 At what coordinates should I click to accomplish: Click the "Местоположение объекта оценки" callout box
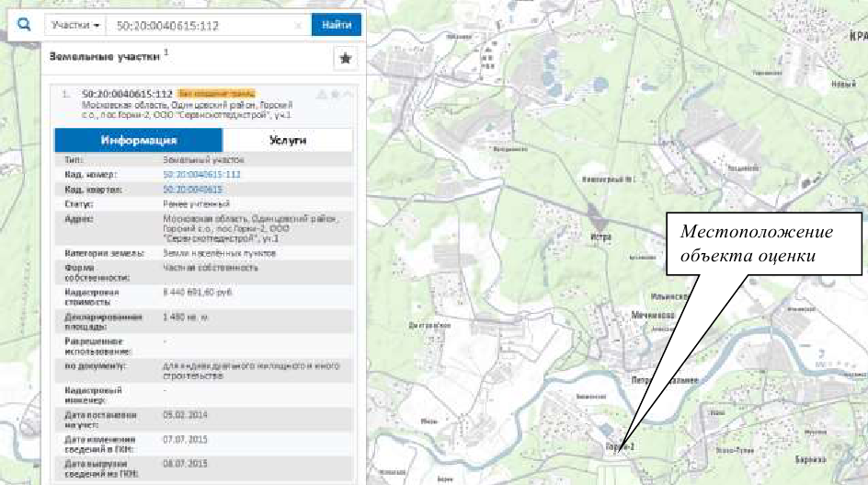coord(756,242)
